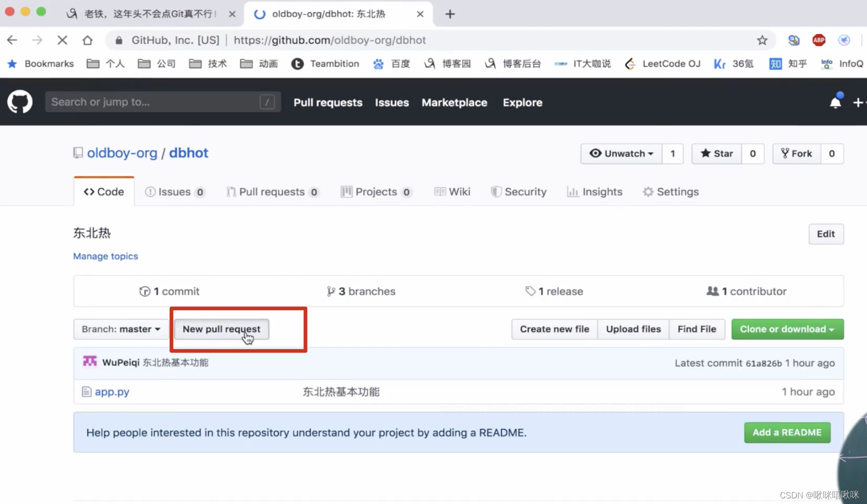This screenshot has width=867, height=504.
Task: Stop page loading with X button
Action: point(62,40)
